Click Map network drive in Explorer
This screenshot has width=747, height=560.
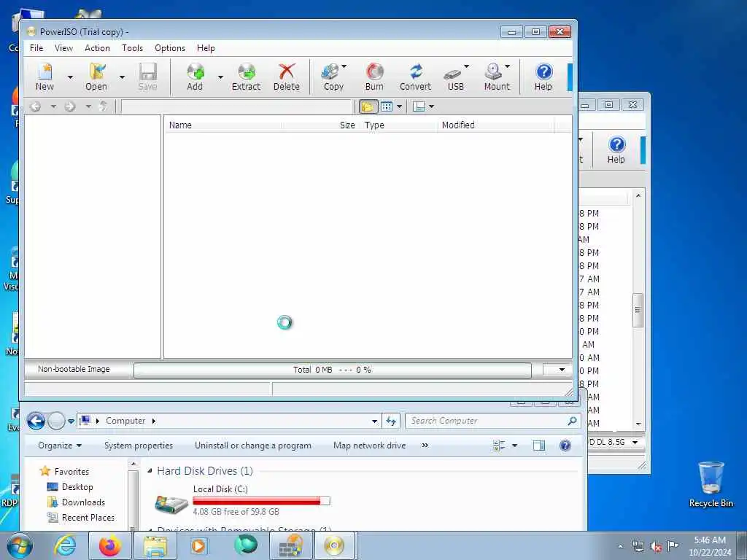(x=370, y=446)
